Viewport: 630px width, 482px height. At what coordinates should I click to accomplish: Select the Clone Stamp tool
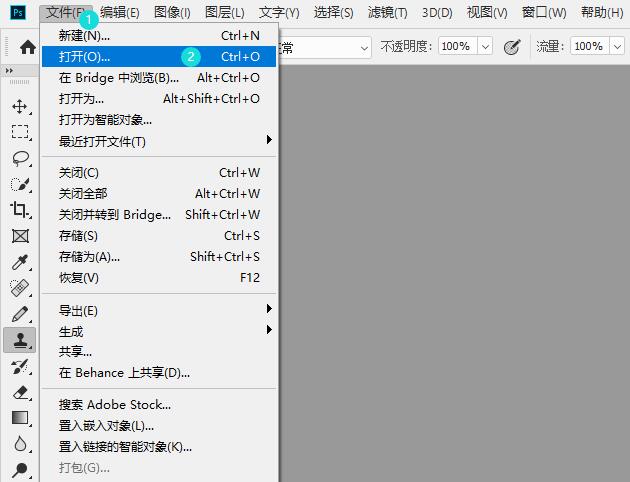[x=20, y=340]
